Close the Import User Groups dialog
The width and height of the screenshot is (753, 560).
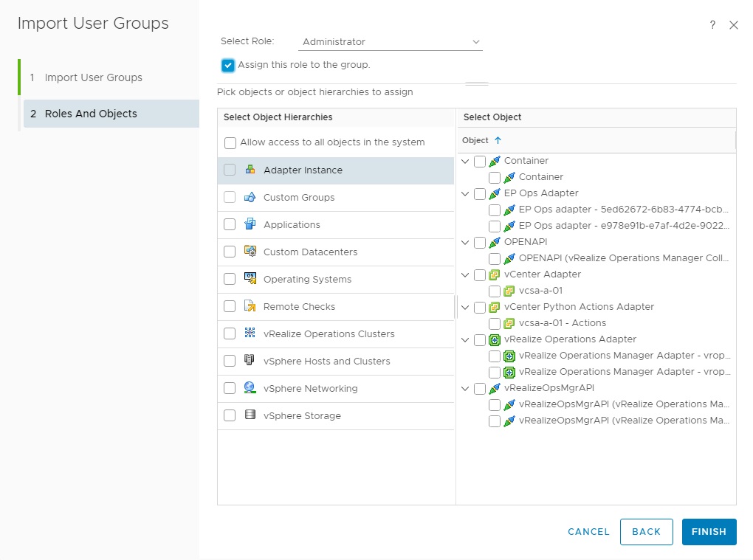733,25
